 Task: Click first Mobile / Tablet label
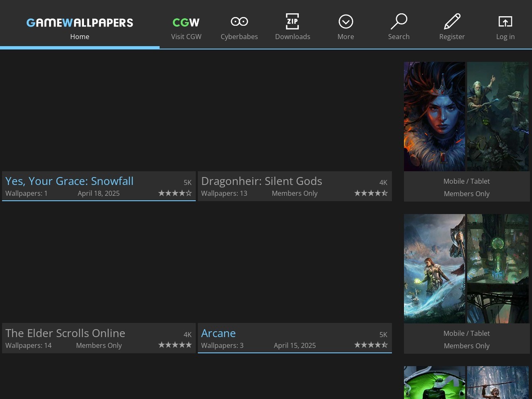click(466, 181)
